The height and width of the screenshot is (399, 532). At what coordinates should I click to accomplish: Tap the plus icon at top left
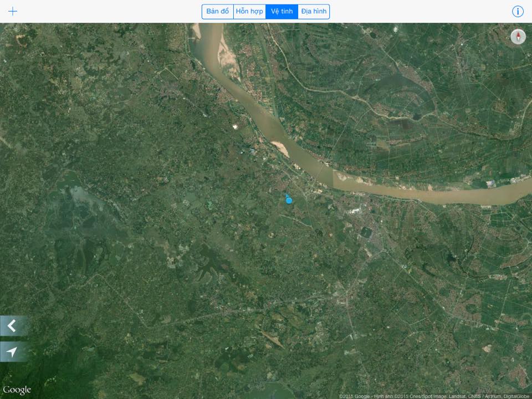point(13,11)
